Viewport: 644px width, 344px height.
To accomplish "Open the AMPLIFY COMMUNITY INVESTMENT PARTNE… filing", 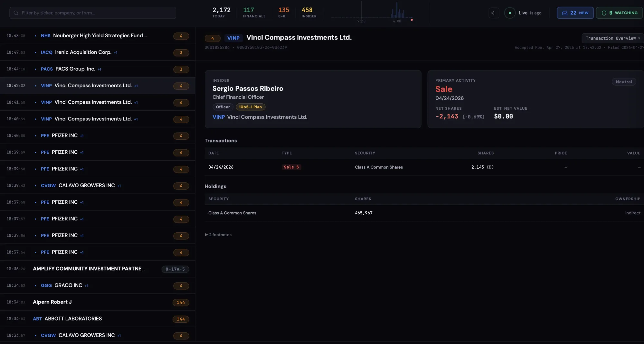I will [98, 269].
